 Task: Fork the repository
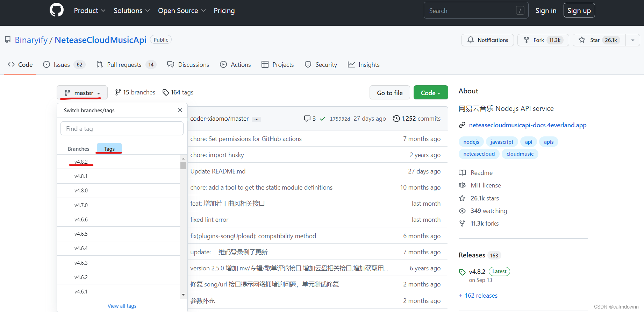click(543, 40)
